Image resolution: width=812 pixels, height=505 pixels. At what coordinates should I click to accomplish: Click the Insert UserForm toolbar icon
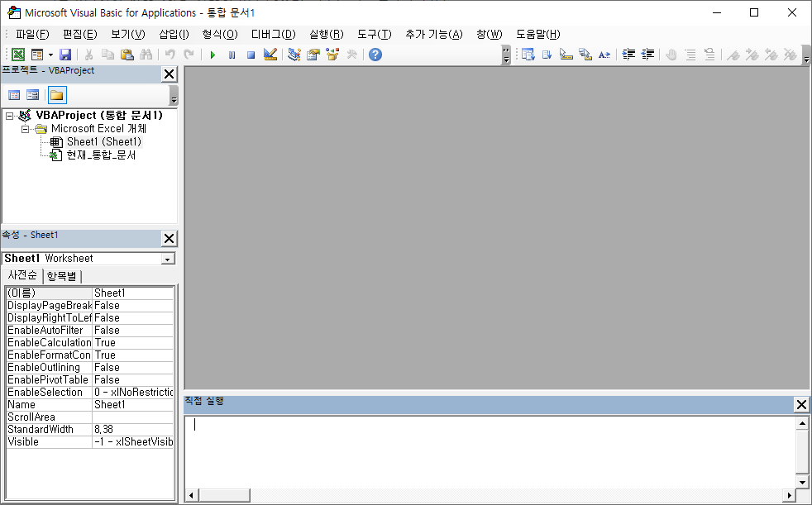(37, 55)
